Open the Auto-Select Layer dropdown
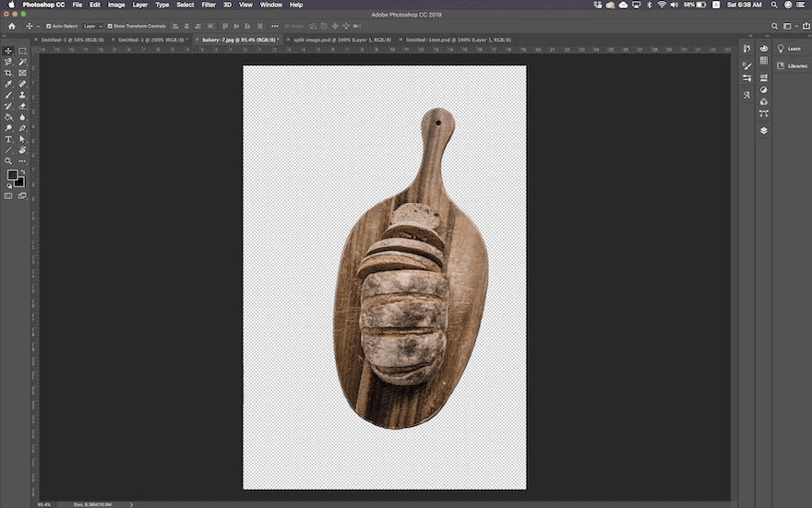The image size is (812, 508). tap(93, 26)
